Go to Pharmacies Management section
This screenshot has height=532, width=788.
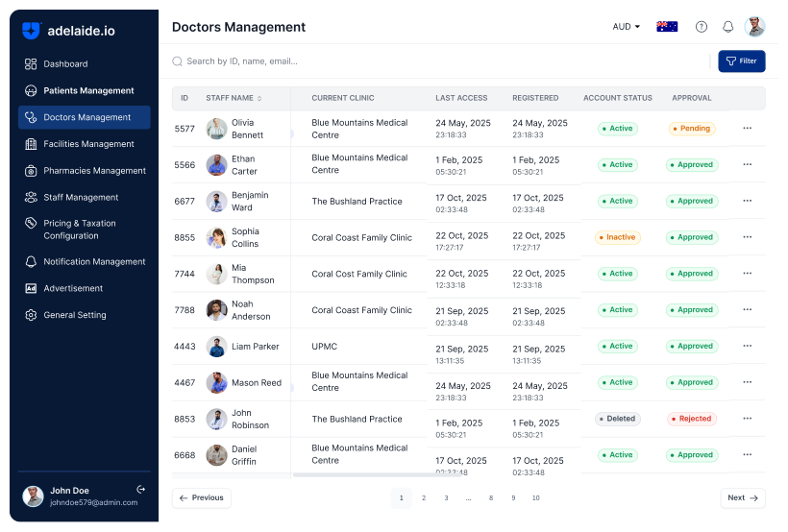(94, 171)
